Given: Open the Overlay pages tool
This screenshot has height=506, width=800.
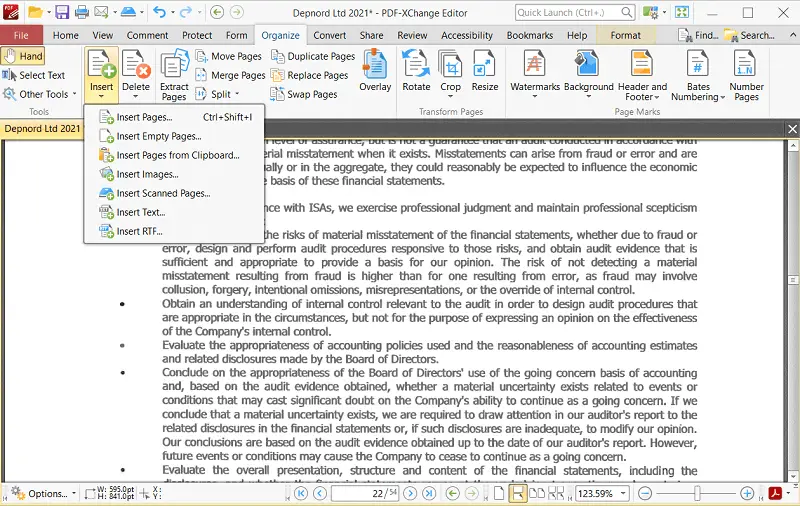Looking at the screenshot, I should [375, 70].
